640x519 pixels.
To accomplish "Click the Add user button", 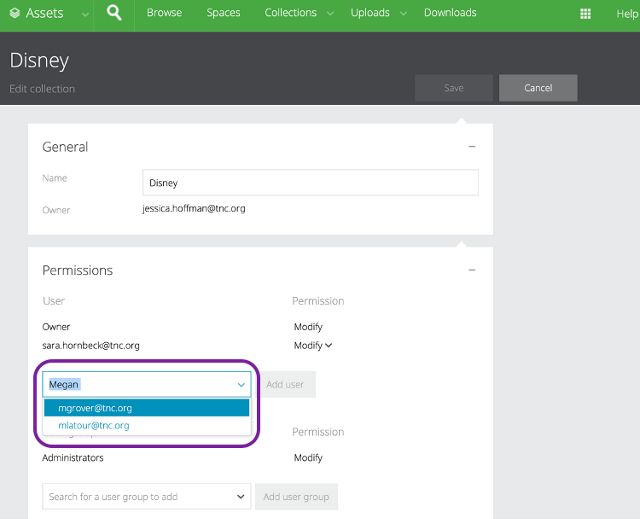I will (x=285, y=384).
